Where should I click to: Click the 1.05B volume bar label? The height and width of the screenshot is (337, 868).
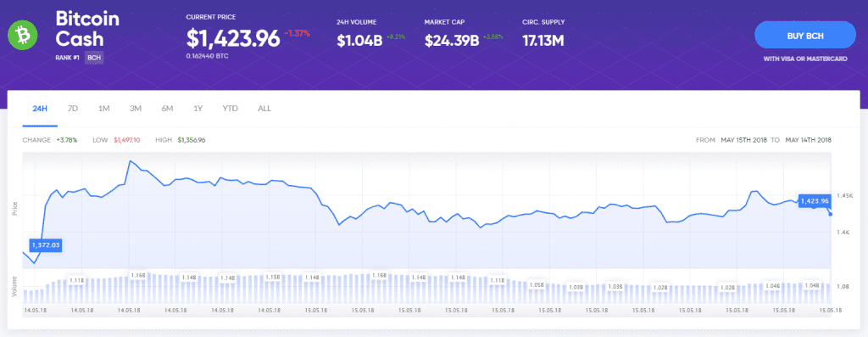pyautogui.click(x=536, y=284)
